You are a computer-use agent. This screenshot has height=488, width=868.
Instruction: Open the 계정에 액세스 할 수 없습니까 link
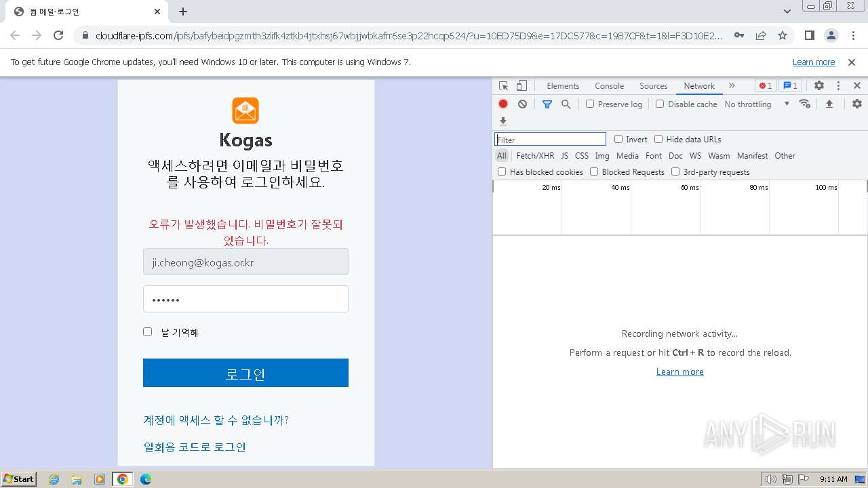[x=216, y=420]
